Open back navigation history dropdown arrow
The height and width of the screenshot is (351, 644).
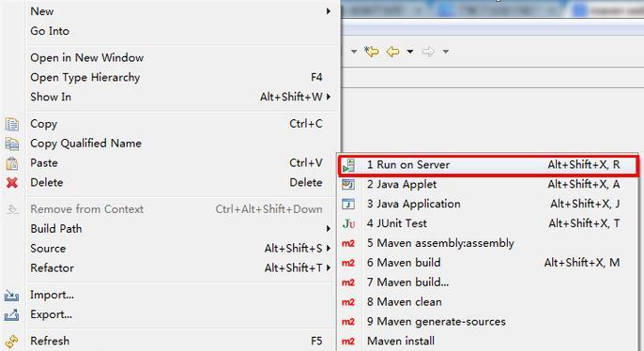point(410,52)
